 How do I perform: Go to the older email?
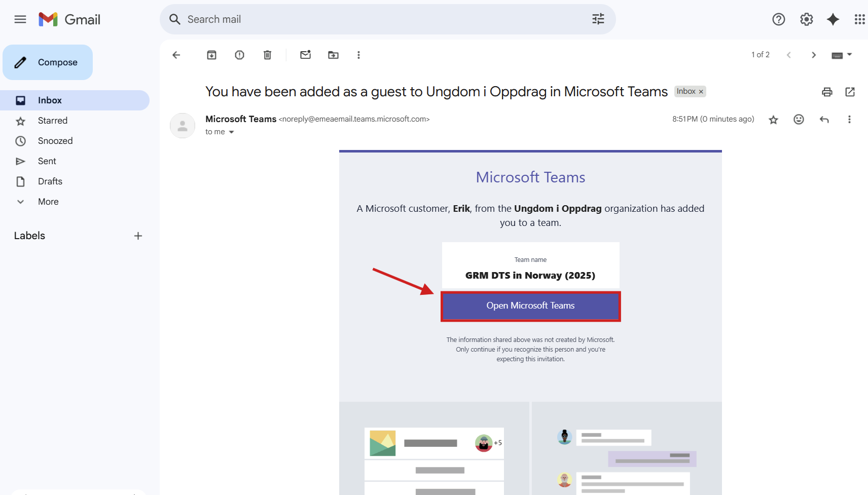(x=814, y=55)
